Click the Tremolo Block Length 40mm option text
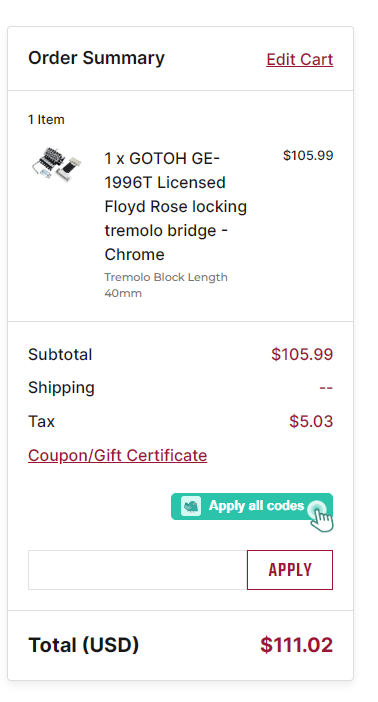 pos(166,285)
